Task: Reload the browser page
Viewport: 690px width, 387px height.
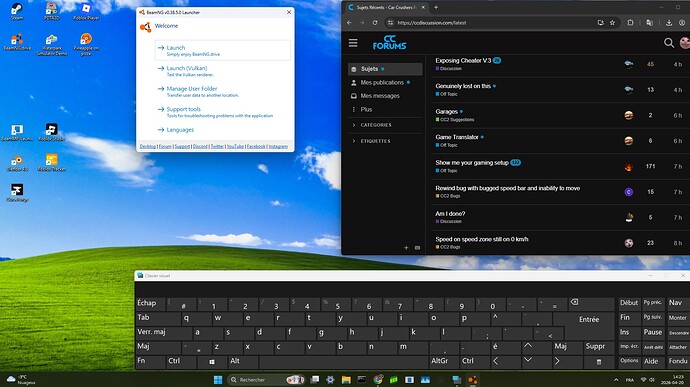Action: click(x=375, y=22)
